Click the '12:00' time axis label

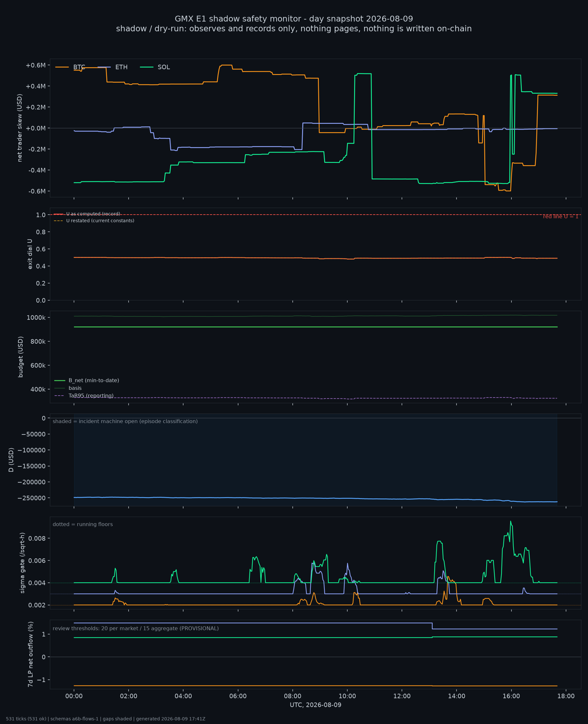point(402,696)
